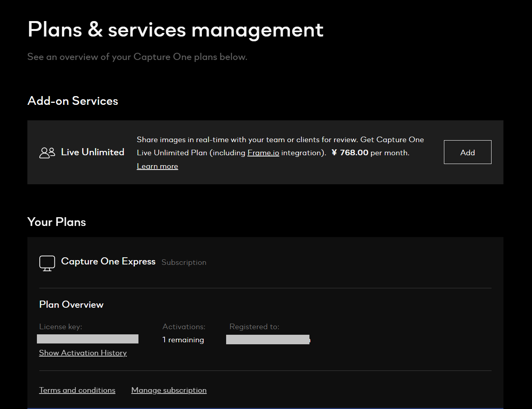Click the Capture One Express plan name
The height and width of the screenshot is (409, 532).
[108, 261]
